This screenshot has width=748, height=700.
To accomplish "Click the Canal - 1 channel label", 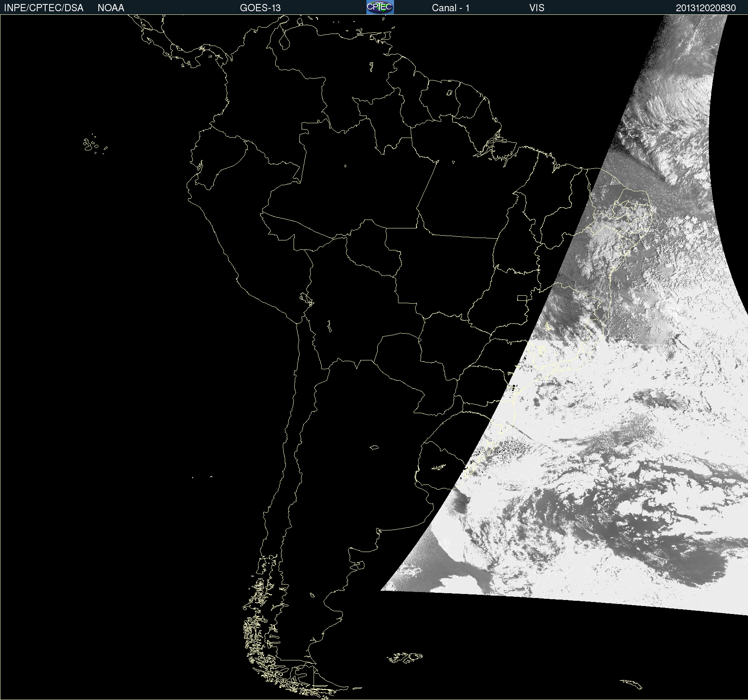I will (450, 8).
